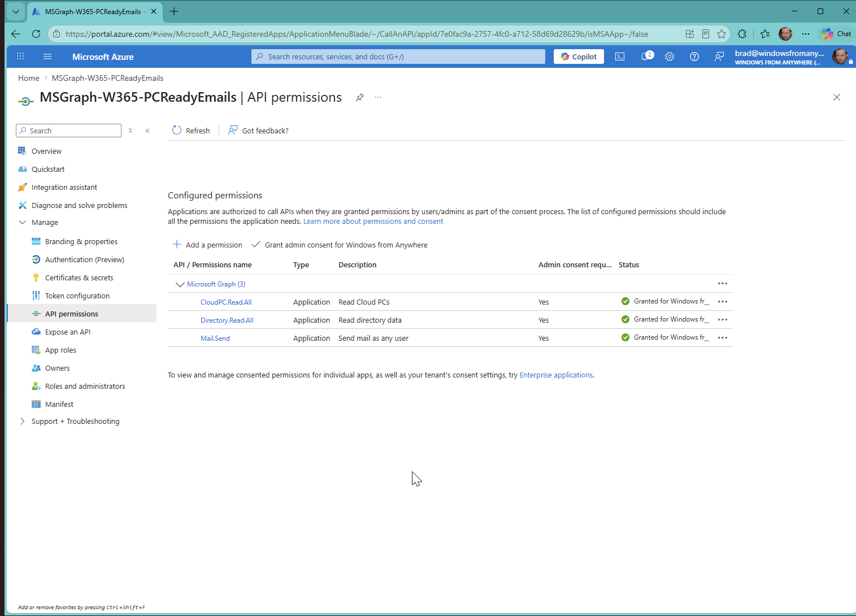This screenshot has height=616, width=856.
Task: Open the help question mark icon
Action: point(694,57)
